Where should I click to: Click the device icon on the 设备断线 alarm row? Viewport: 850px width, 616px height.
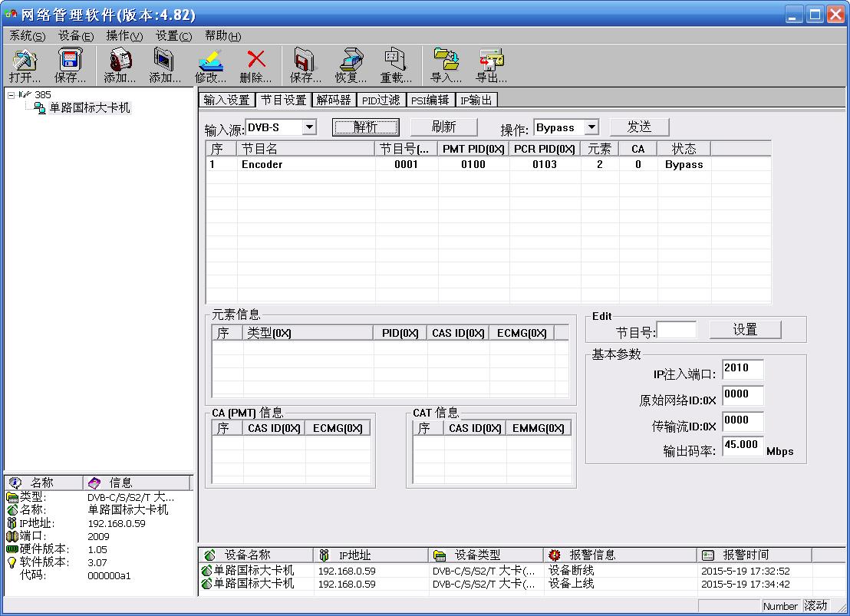click(206, 571)
